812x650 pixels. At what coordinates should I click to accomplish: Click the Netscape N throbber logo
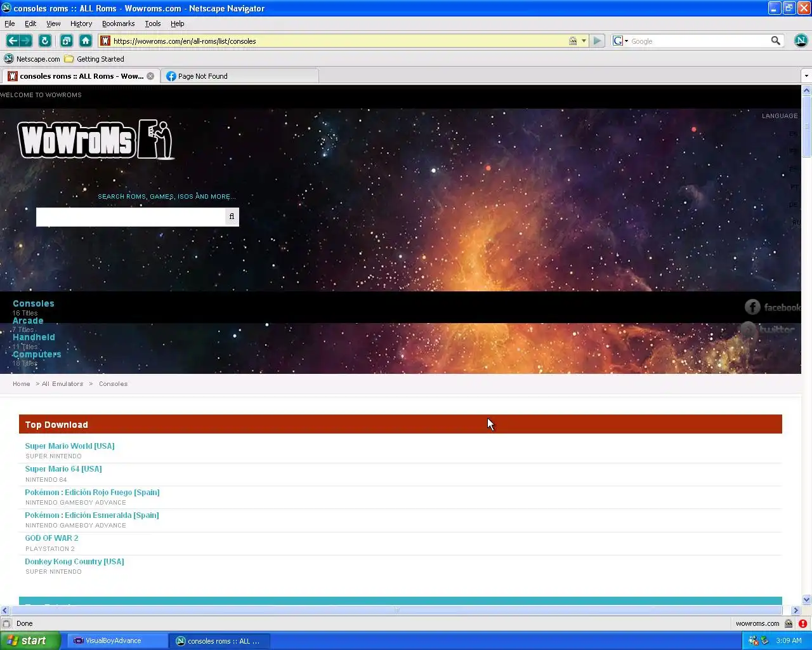click(x=801, y=41)
